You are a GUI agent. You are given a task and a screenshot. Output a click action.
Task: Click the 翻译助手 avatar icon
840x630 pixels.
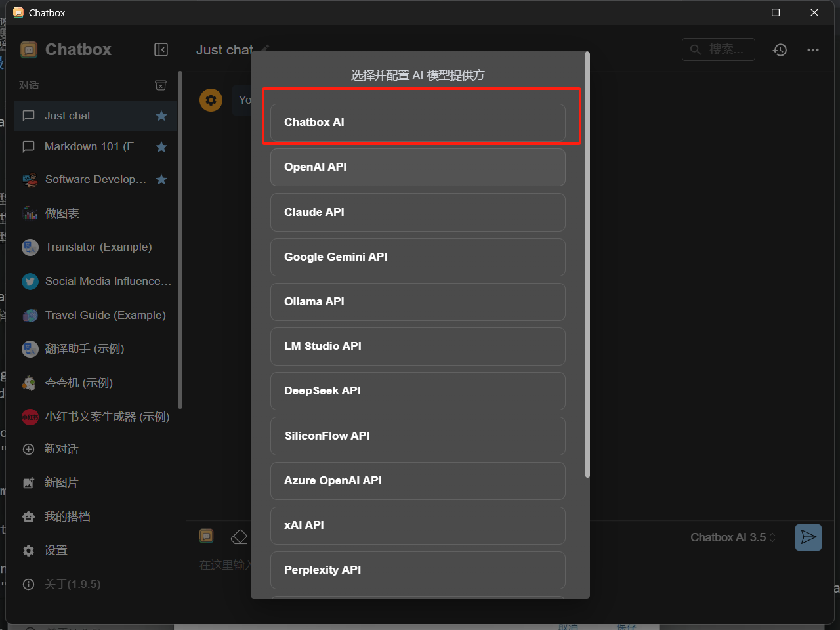[x=30, y=349]
